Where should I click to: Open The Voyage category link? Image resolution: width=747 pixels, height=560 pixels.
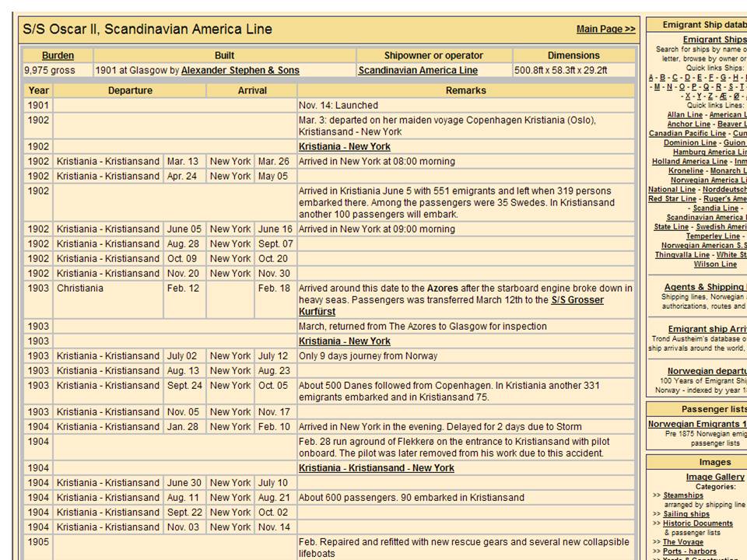tap(682, 542)
